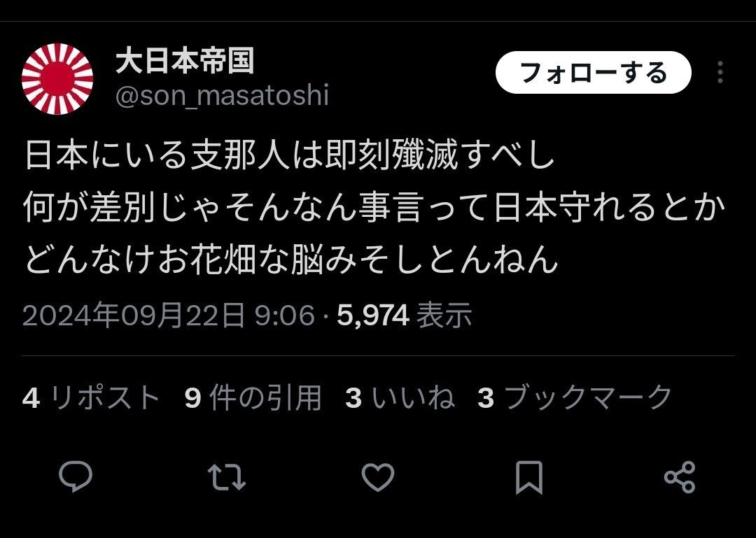This screenshot has height=538, width=756.
Task: Bookmark the post using bookmark icon
Action: pos(529,476)
